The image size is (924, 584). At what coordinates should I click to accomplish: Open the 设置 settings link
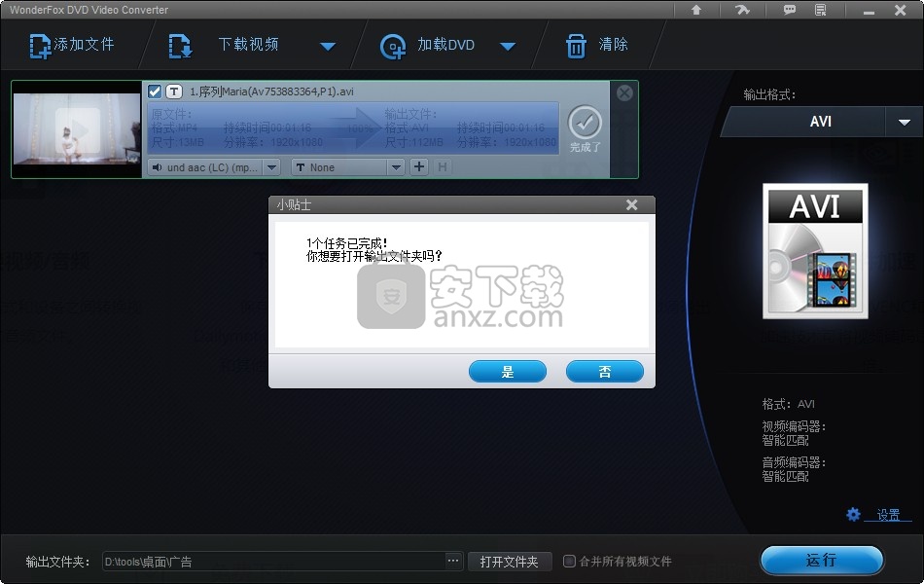(888, 515)
